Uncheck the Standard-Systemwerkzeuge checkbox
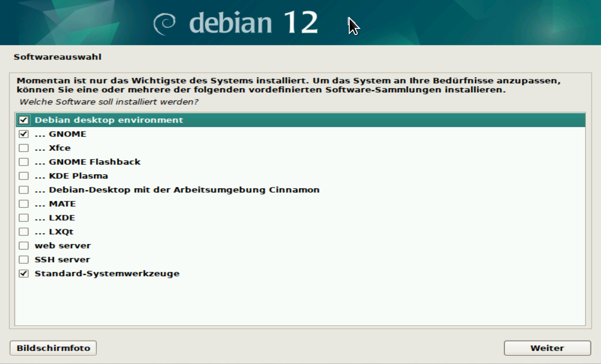 click(24, 274)
